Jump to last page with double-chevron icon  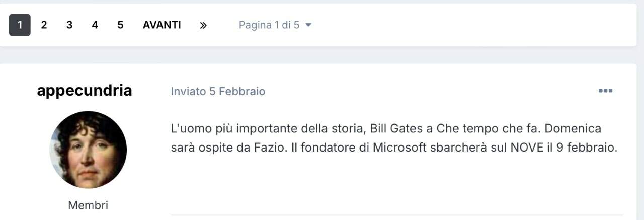203,25
